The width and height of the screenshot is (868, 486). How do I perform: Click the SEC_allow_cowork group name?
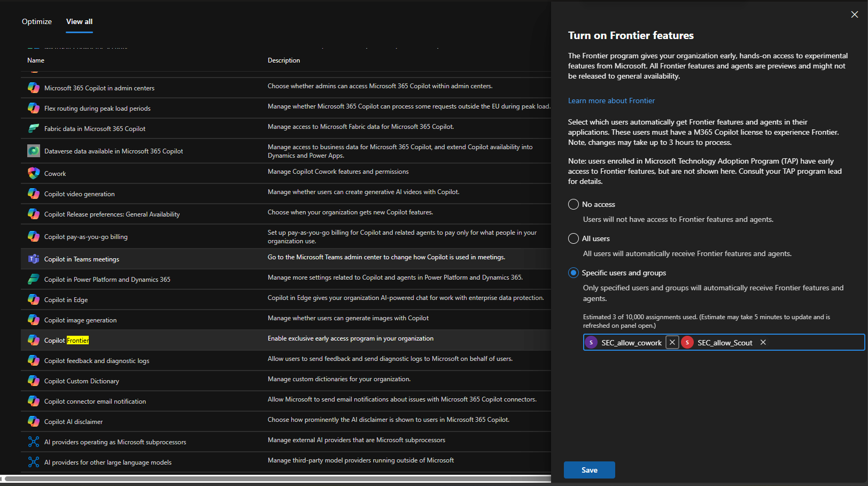[631, 343]
